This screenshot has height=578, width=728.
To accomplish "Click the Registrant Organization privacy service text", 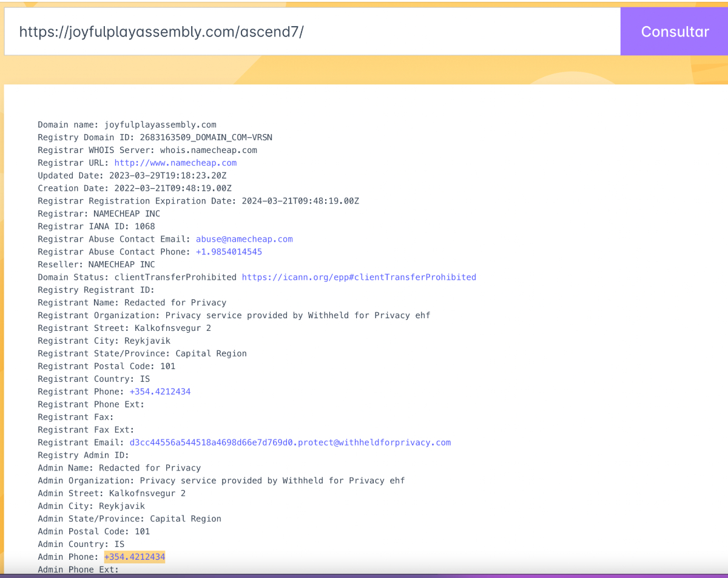I will (x=297, y=315).
